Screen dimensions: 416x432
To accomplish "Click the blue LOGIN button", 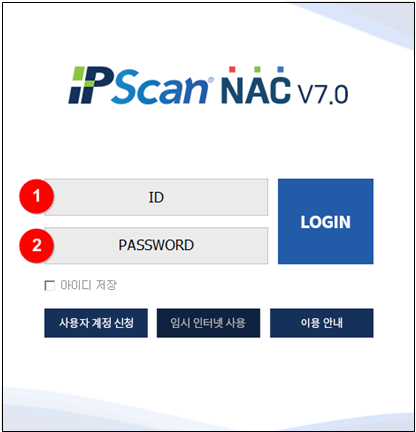I will point(326,221).
